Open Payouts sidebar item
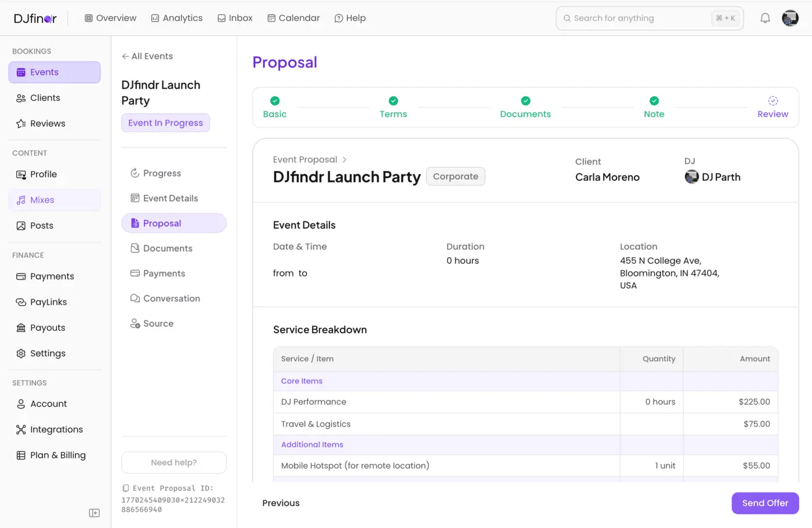This screenshot has height=528, width=812. [x=55, y=327]
